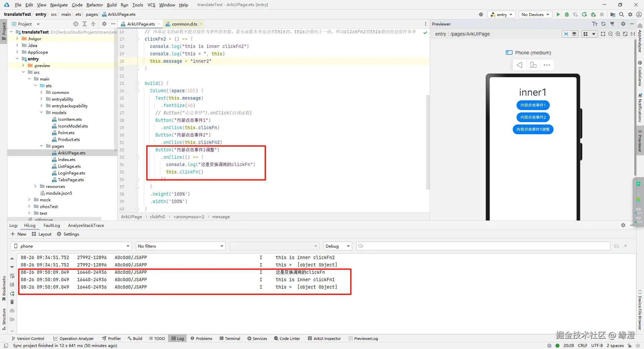The width and height of the screenshot is (644, 349).
Task: Toggle the Previewer side tool window
Action: click(x=640, y=141)
